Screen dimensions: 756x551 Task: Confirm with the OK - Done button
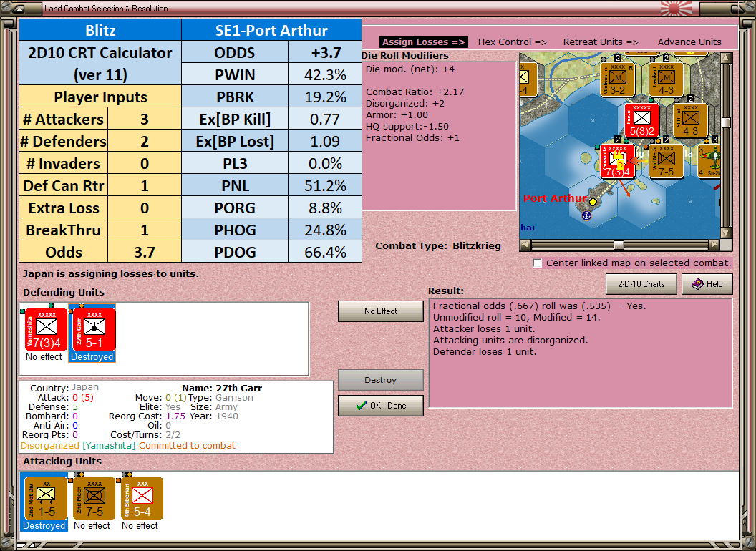click(x=380, y=406)
